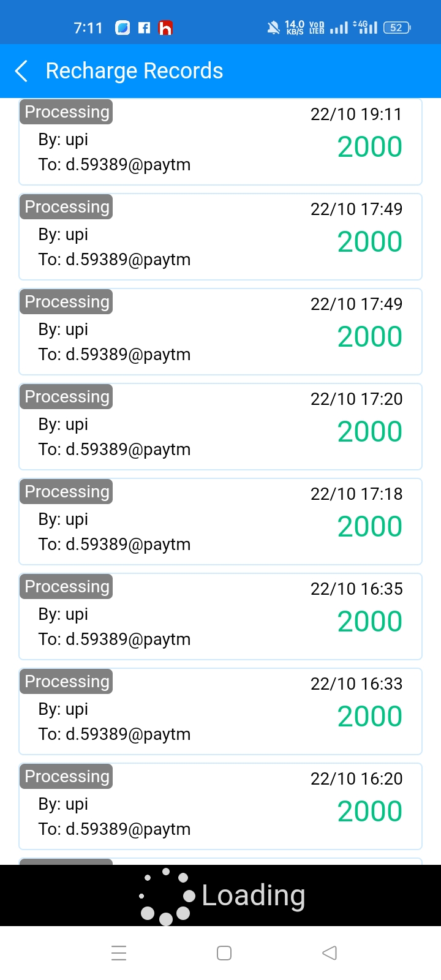Tap the loading spinner animation

[x=167, y=895]
